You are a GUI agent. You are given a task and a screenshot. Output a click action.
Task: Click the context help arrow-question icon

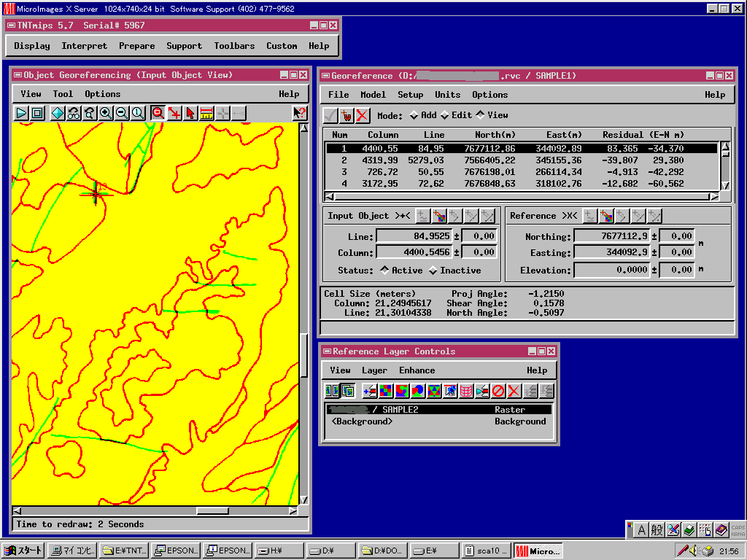click(299, 113)
